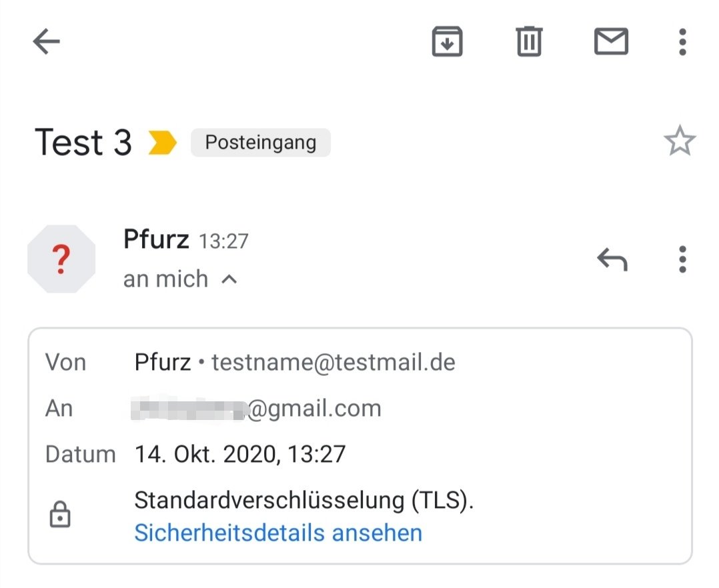Tap sender name Pfurz in header
The image size is (719, 588).
click(156, 239)
